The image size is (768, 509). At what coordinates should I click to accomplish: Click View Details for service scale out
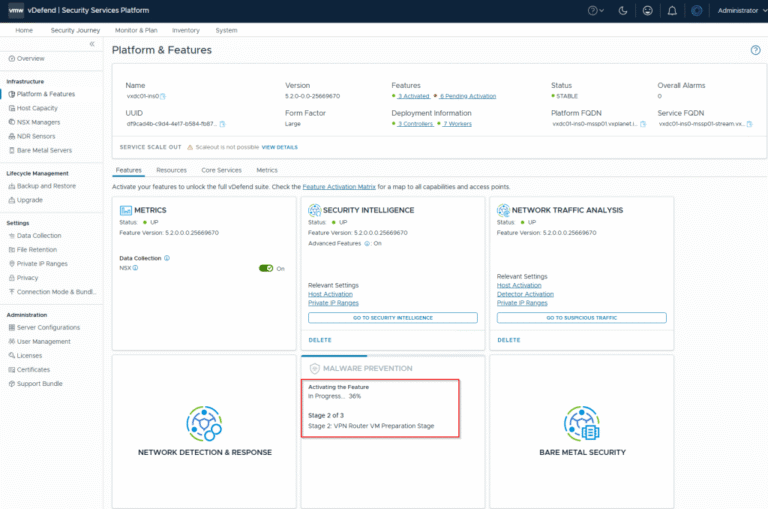click(280, 147)
